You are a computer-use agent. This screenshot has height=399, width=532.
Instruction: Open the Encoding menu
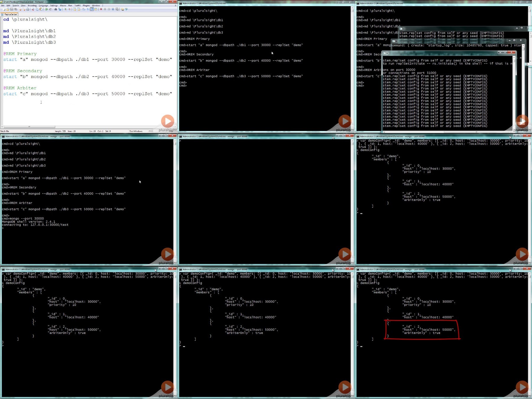(x=32, y=5)
